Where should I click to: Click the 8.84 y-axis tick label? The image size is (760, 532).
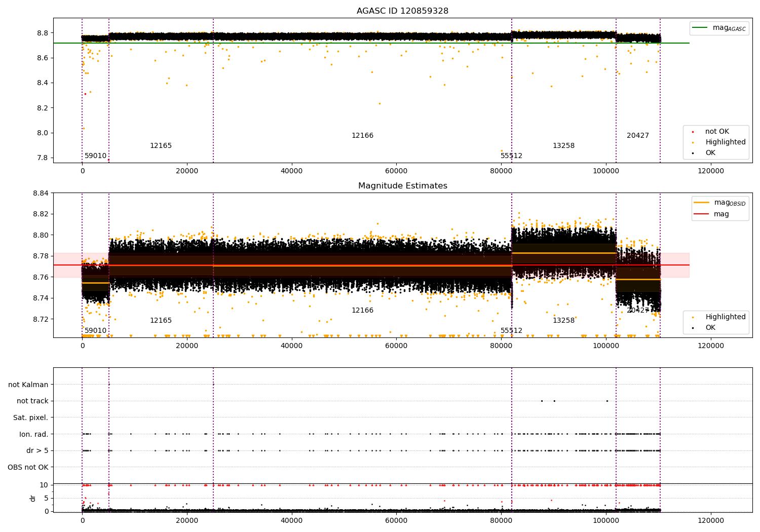(41, 193)
